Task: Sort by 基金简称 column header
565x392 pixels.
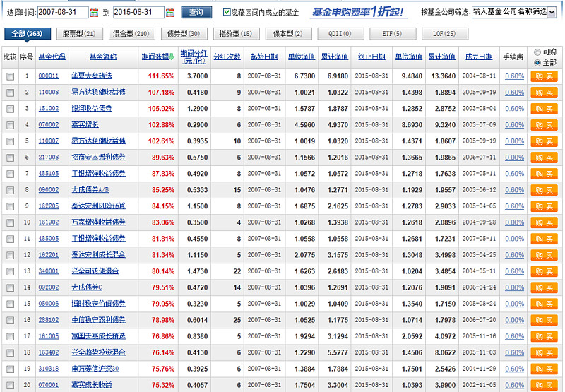Action: [x=103, y=57]
